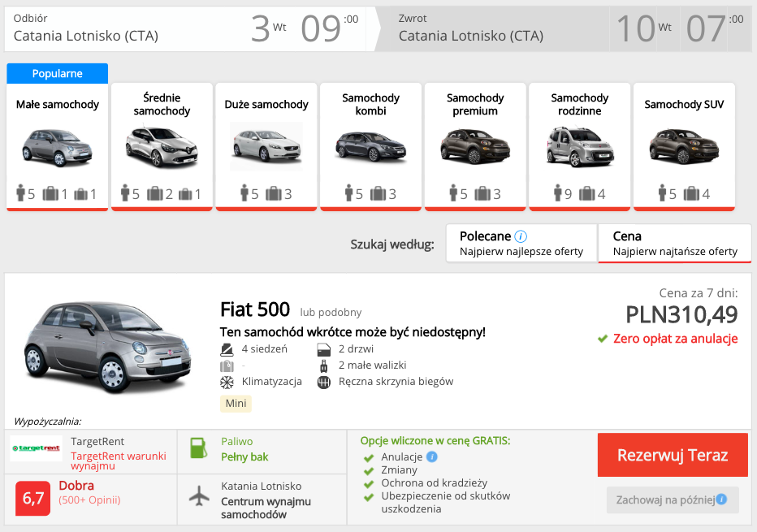Open the 500+ Opinii reviews link
This screenshot has width=757, height=532.
click(x=89, y=500)
